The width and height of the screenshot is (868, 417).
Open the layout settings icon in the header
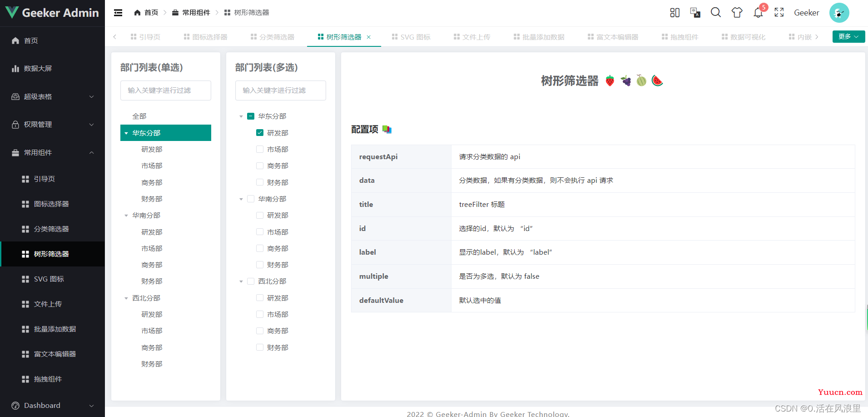pyautogui.click(x=675, y=13)
